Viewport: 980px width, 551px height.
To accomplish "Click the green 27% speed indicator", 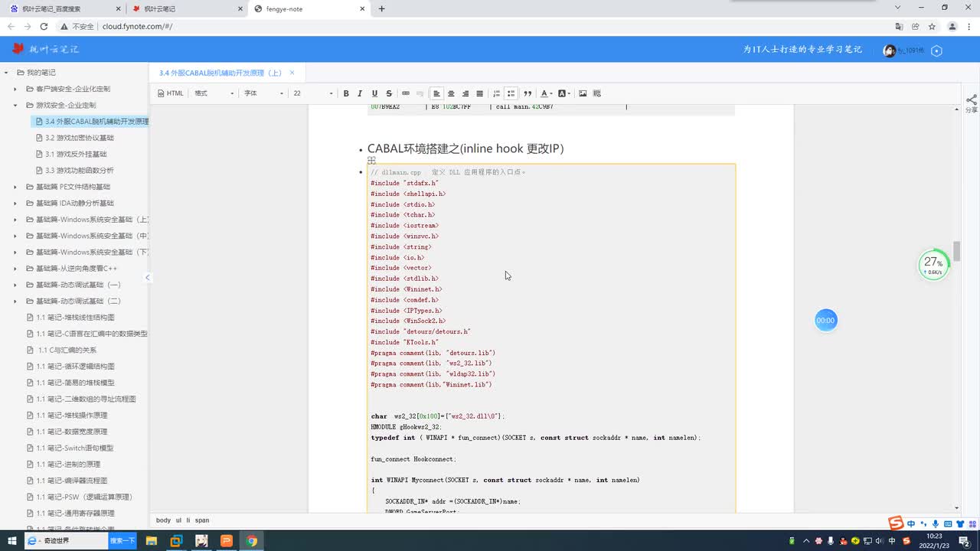I will 933,265.
